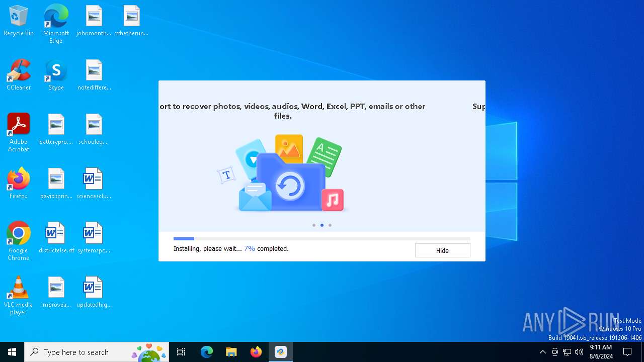Select the johnmonth image file
The height and width of the screenshot is (362, 644).
(94, 21)
